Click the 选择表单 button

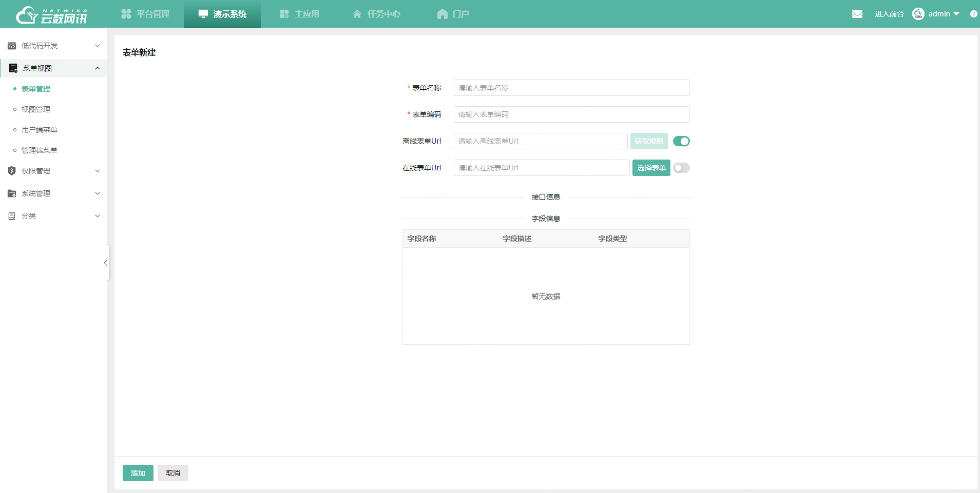pos(651,167)
